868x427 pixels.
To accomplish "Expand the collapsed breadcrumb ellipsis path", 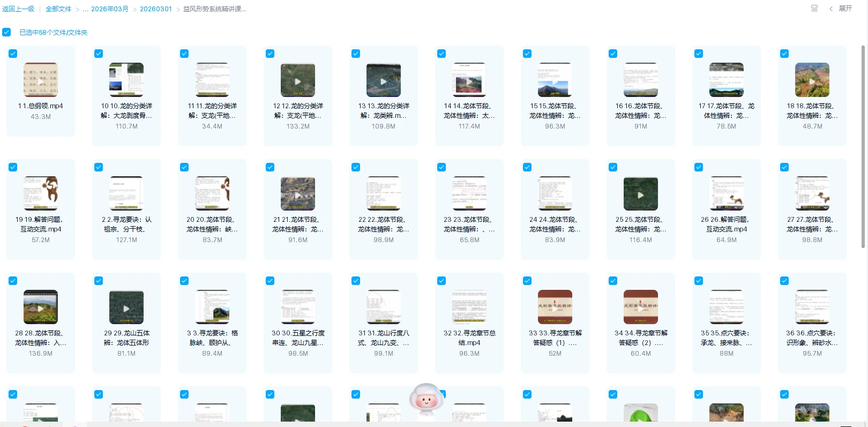I will 85,9.
